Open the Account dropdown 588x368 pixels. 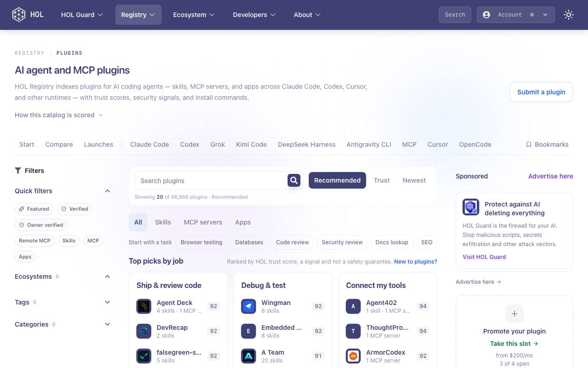point(515,15)
